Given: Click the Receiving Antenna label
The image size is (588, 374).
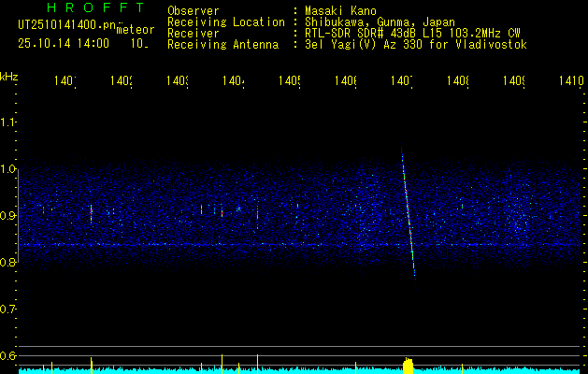Looking at the screenshot, I should click(223, 45).
